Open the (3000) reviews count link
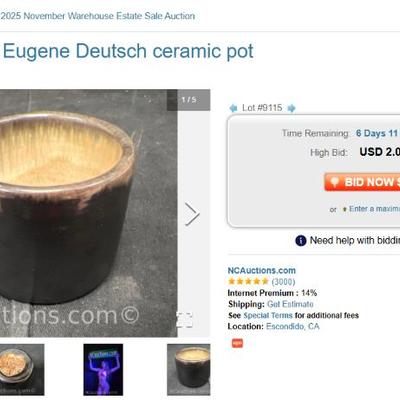This screenshot has height=400, width=400. pos(283,282)
